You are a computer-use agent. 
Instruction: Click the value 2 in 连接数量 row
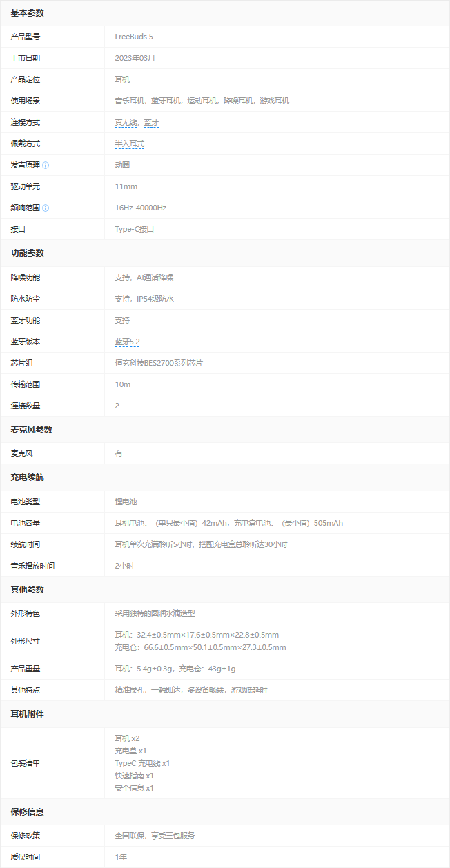(117, 406)
